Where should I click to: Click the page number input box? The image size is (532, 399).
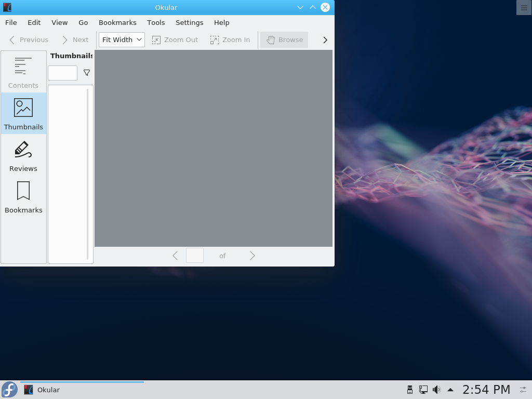click(x=195, y=256)
